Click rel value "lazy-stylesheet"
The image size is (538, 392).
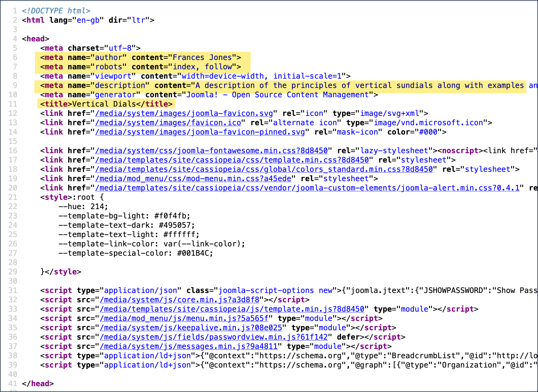point(394,151)
